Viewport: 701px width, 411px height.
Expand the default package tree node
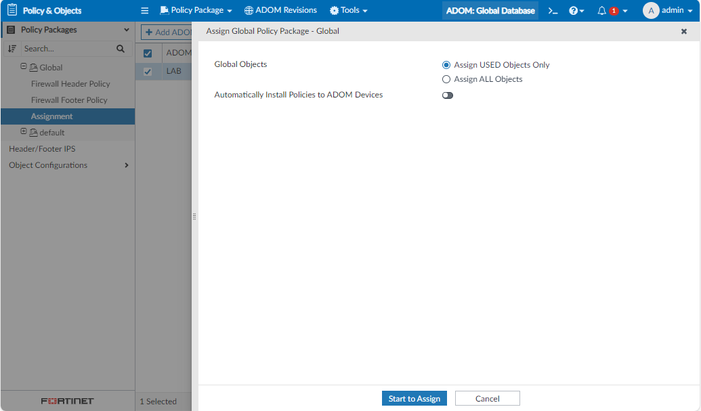23,131
